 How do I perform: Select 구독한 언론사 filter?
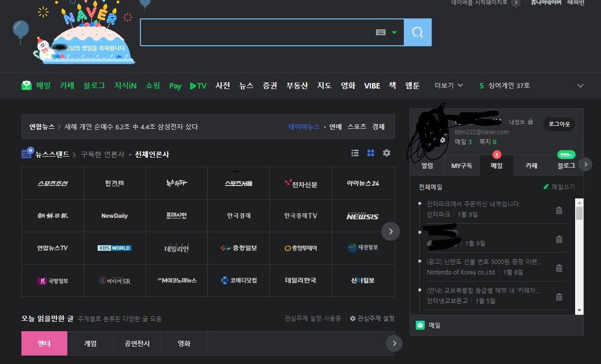(103, 155)
